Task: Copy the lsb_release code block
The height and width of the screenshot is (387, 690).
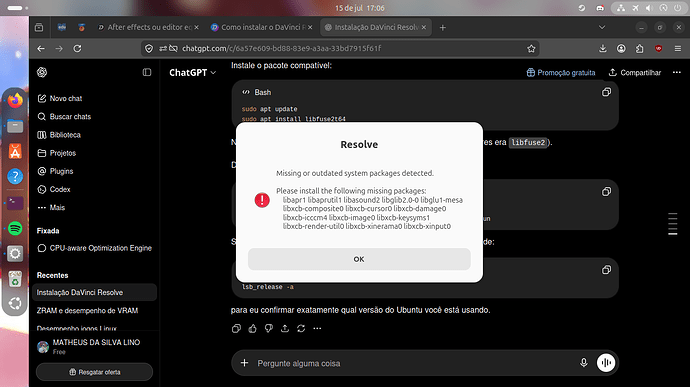Action: (x=606, y=270)
